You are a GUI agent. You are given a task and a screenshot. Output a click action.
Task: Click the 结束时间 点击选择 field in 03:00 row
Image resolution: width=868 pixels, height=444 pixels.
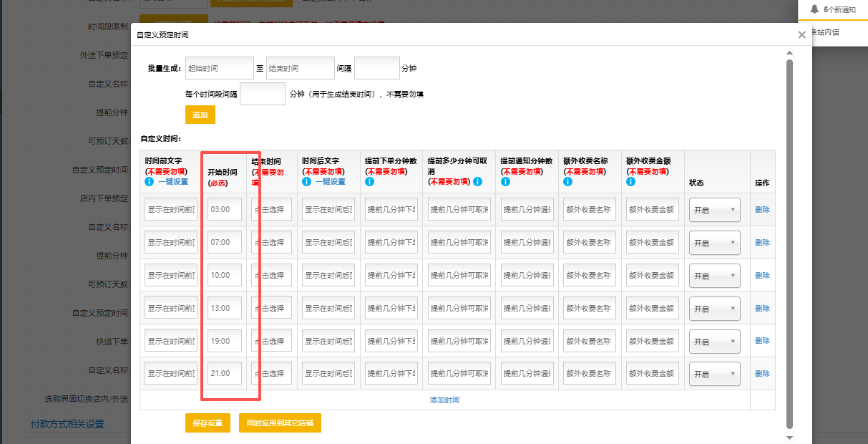271,210
